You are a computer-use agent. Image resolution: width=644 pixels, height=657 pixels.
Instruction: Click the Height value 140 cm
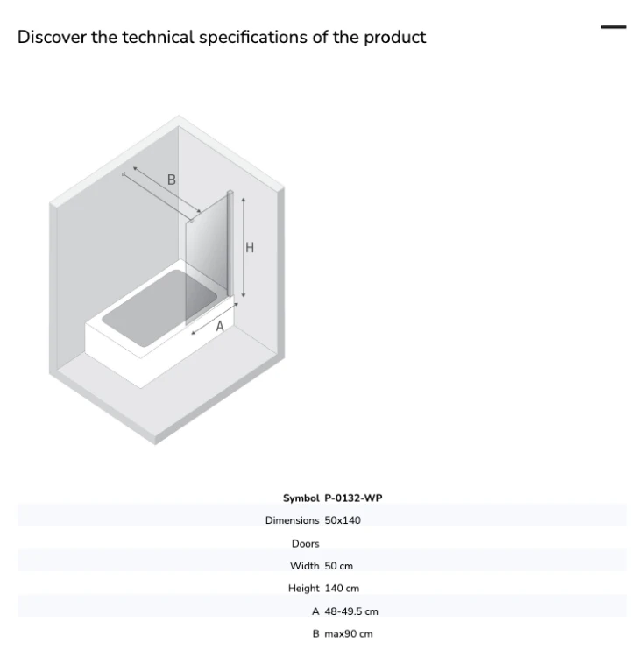[x=342, y=589]
